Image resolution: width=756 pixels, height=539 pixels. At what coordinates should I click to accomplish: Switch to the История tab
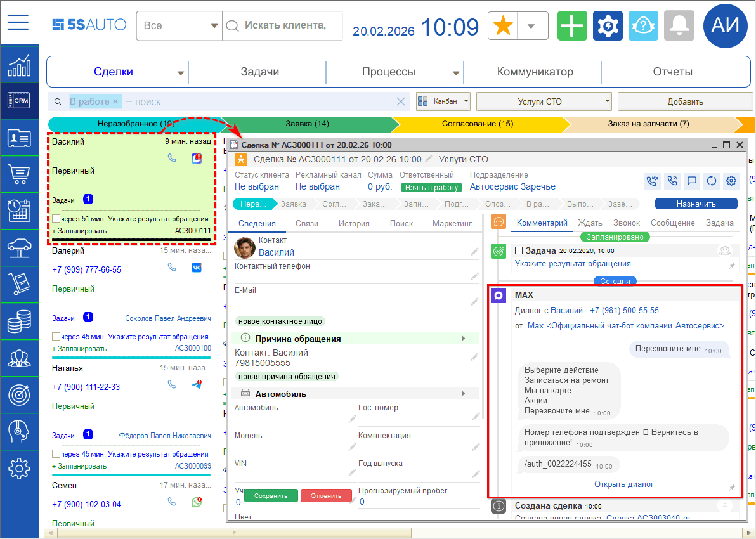[353, 223]
